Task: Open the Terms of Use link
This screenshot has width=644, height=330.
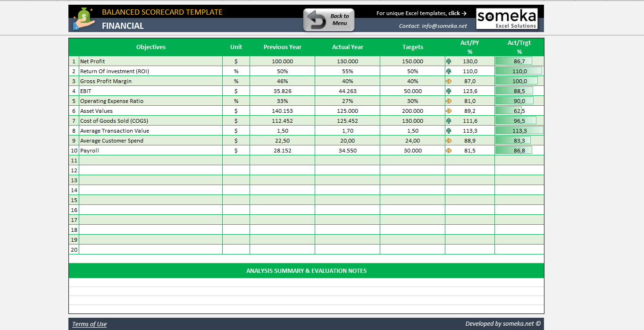Action: tap(89, 324)
